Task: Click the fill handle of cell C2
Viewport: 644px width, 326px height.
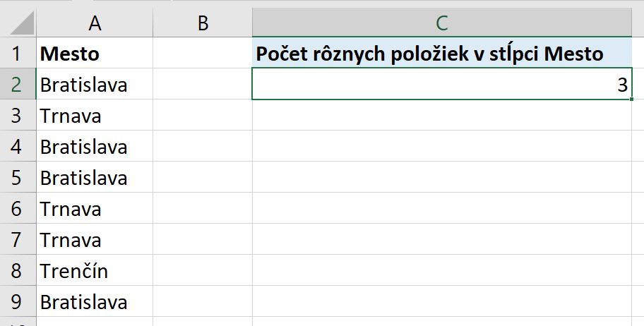Action: point(631,99)
